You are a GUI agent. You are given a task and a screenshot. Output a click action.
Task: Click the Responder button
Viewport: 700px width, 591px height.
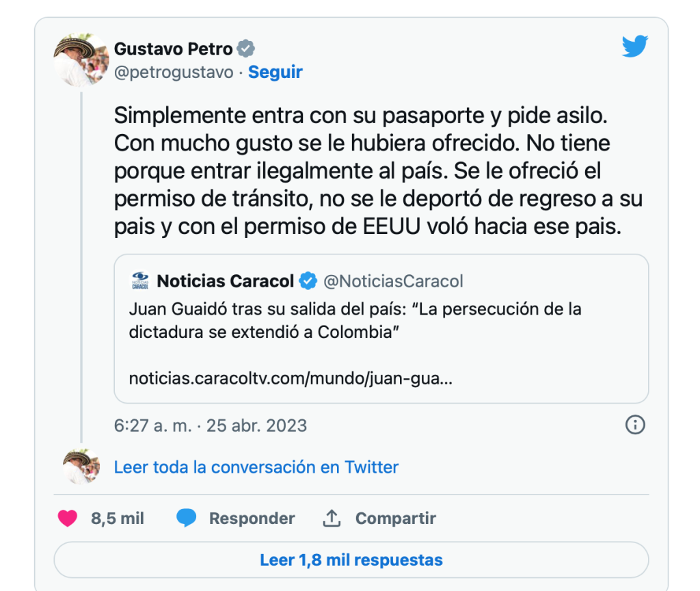pos(252,518)
